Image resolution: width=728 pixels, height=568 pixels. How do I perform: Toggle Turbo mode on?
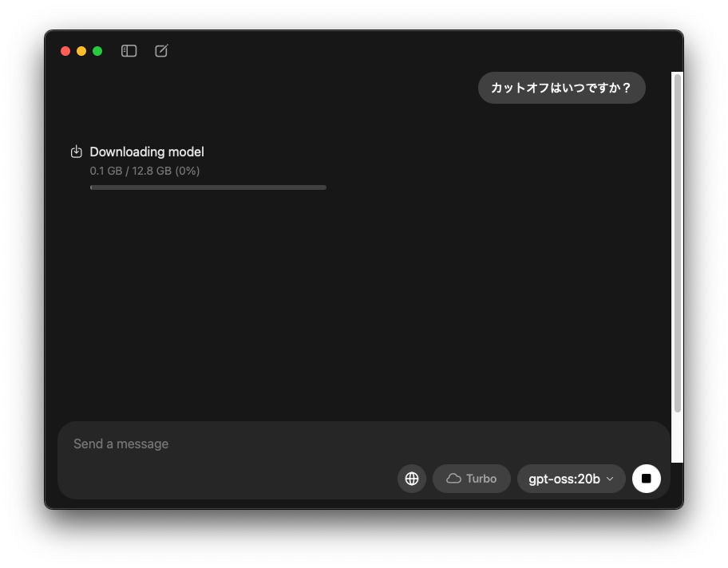(471, 479)
